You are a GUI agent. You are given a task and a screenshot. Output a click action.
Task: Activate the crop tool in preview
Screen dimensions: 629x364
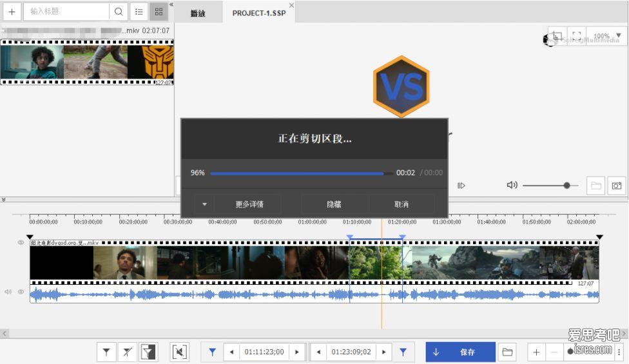tap(557, 36)
